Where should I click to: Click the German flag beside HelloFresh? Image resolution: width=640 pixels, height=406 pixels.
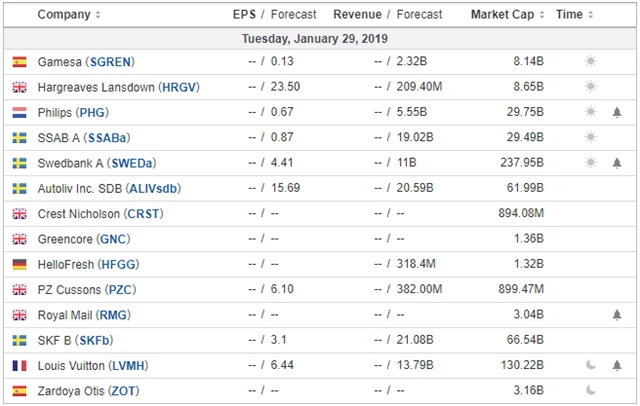click(x=19, y=264)
